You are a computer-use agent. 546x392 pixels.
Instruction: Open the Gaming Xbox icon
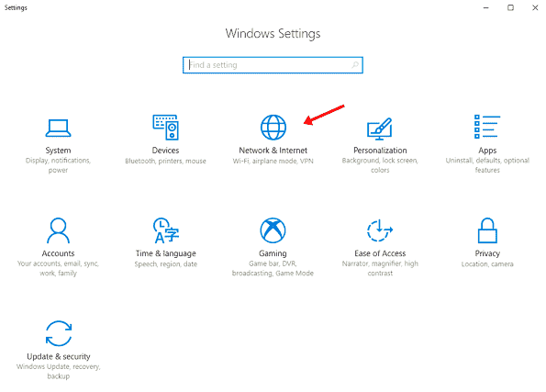point(273,230)
